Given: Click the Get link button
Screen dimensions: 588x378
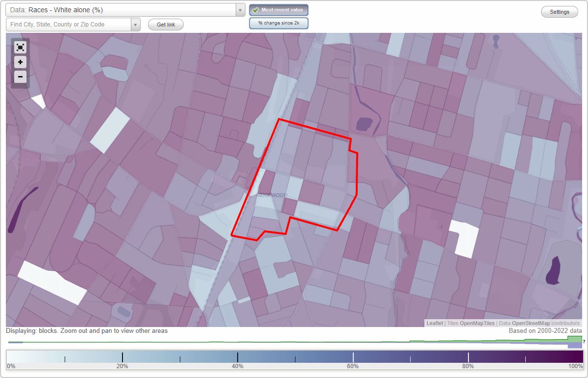Looking at the screenshot, I should click(x=166, y=25).
